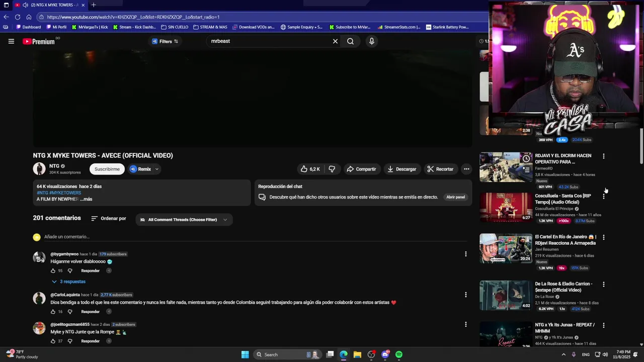Open the Cosculluela Santa Cos thumbnail

[x=506, y=207]
